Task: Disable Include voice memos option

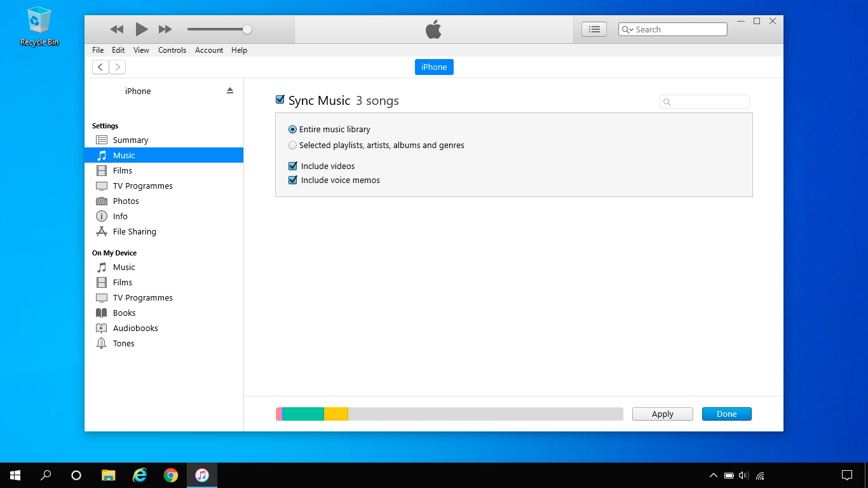Action: pyautogui.click(x=293, y=180)
